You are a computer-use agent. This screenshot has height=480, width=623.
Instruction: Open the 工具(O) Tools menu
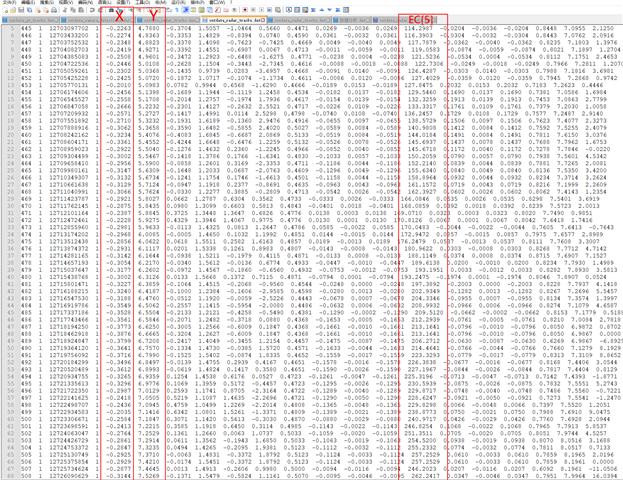143,2
